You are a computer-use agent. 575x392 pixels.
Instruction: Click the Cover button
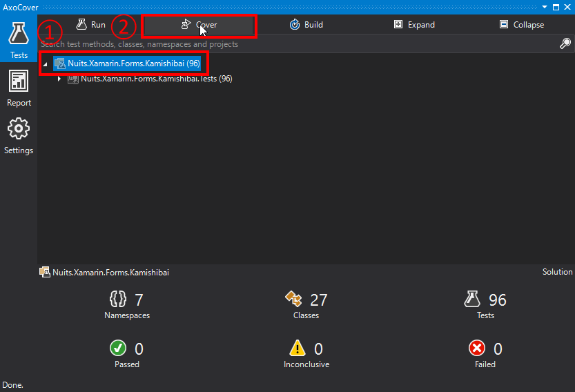click(199, 25)
